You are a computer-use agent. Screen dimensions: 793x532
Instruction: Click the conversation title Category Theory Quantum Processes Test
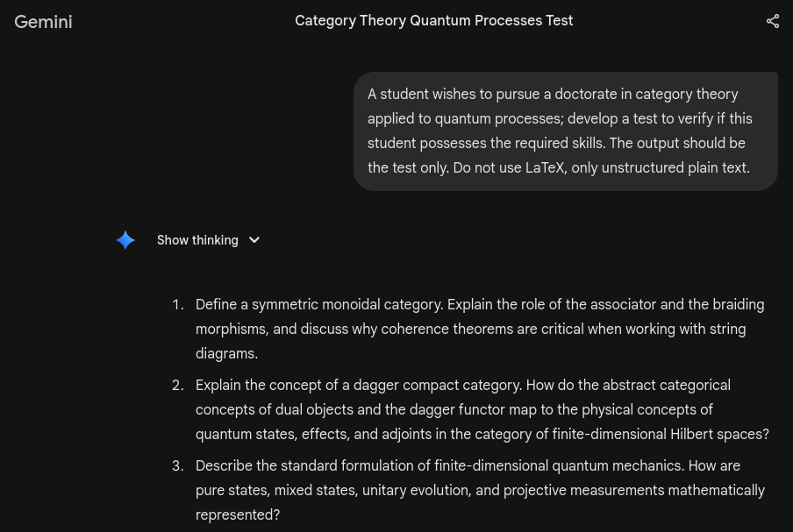(433, 21)
